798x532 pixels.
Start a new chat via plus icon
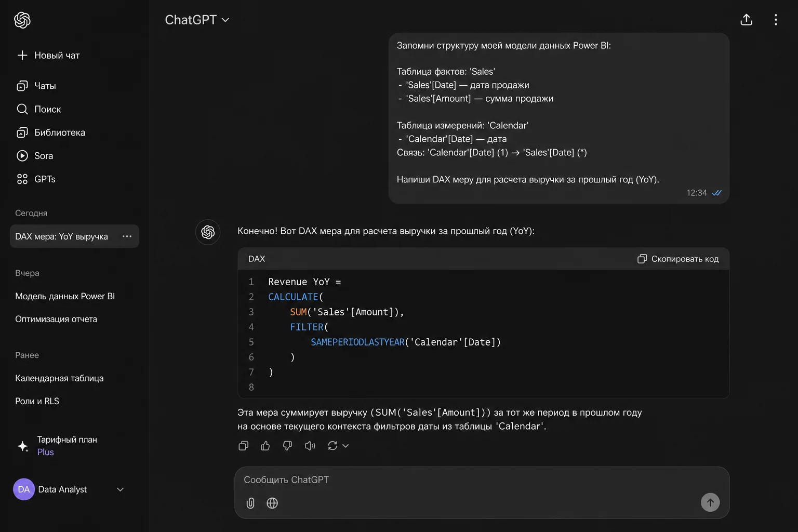[x=22, y=55]
